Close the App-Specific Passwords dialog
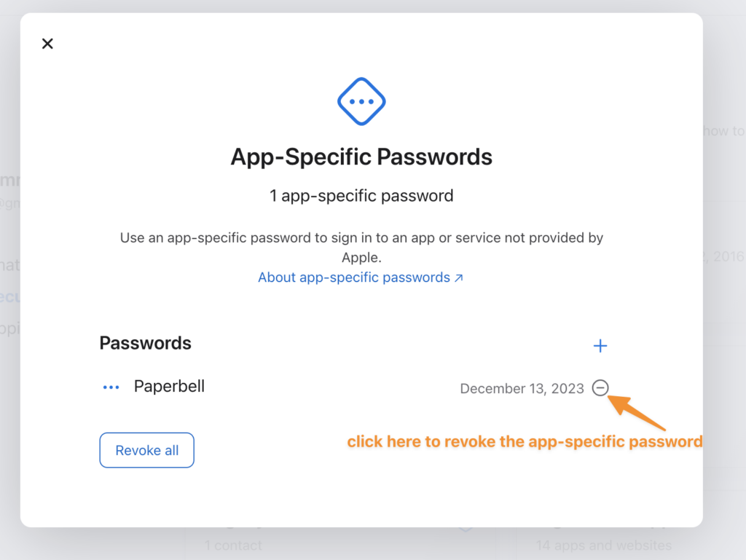This screenshot has width=746, height=560. pyautogui.click(x=47, y=44)
